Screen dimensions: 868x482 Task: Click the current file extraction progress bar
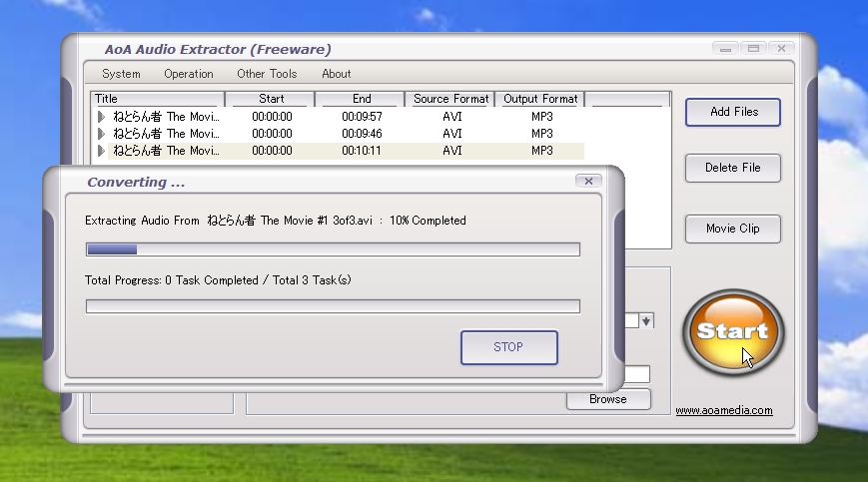[x=333, y=249]
